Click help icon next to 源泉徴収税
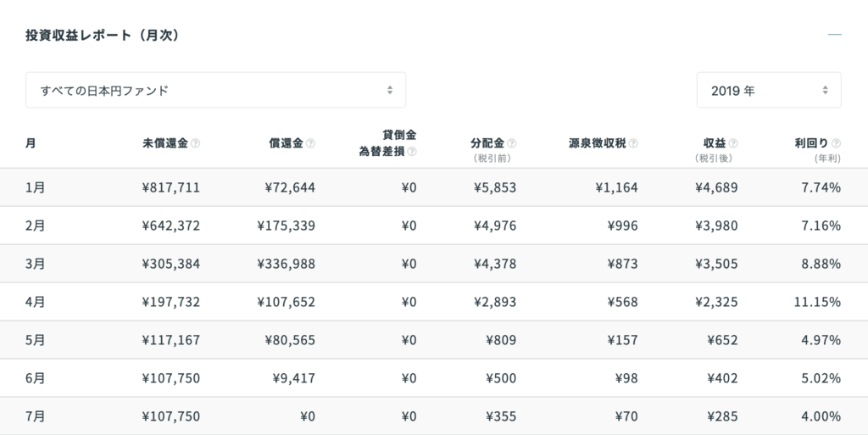This screenshot has width=868, height=435. 633,143
